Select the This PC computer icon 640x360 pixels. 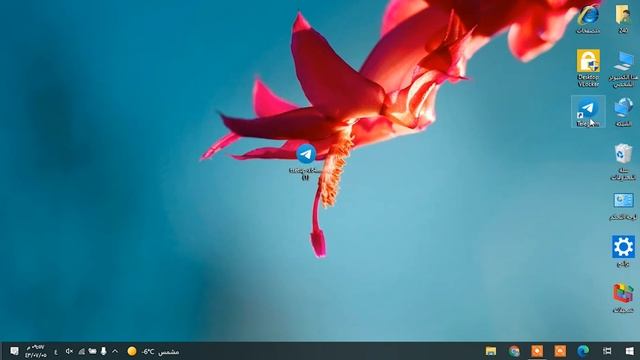coord(623,68)
